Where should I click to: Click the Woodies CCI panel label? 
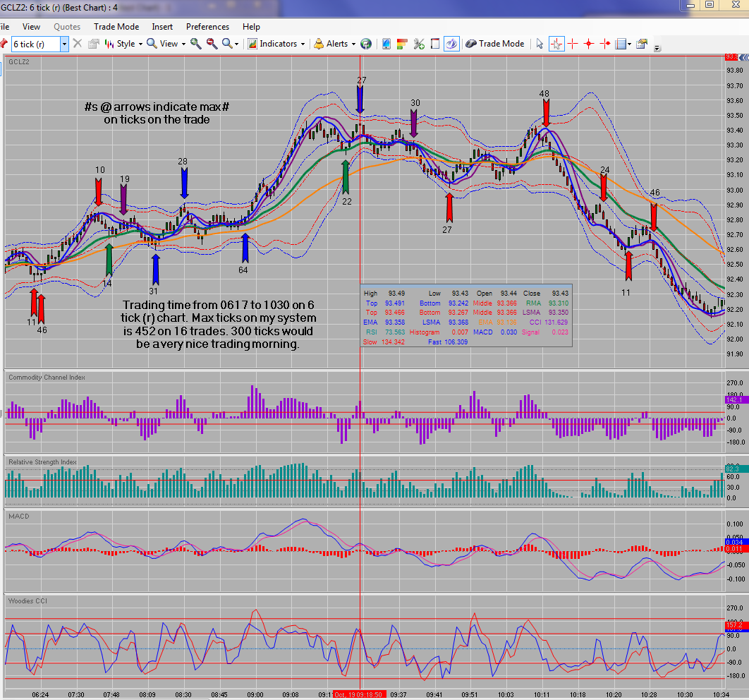(28, 601)
